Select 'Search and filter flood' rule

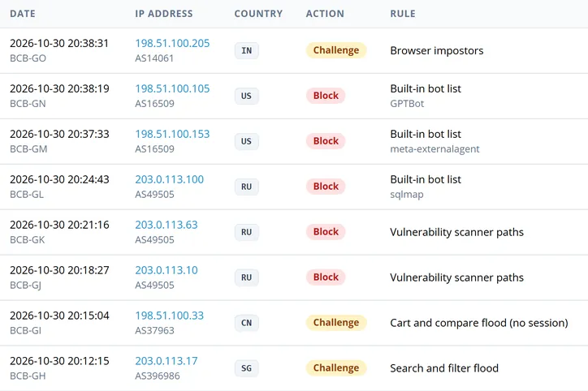[444, 368]
